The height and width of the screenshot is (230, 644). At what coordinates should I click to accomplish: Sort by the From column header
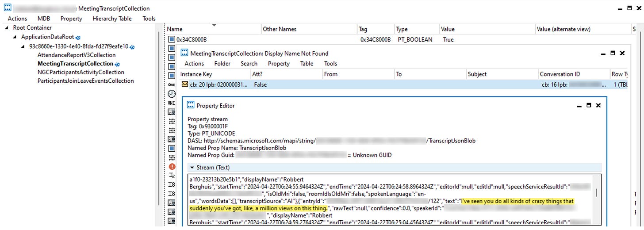358,74
